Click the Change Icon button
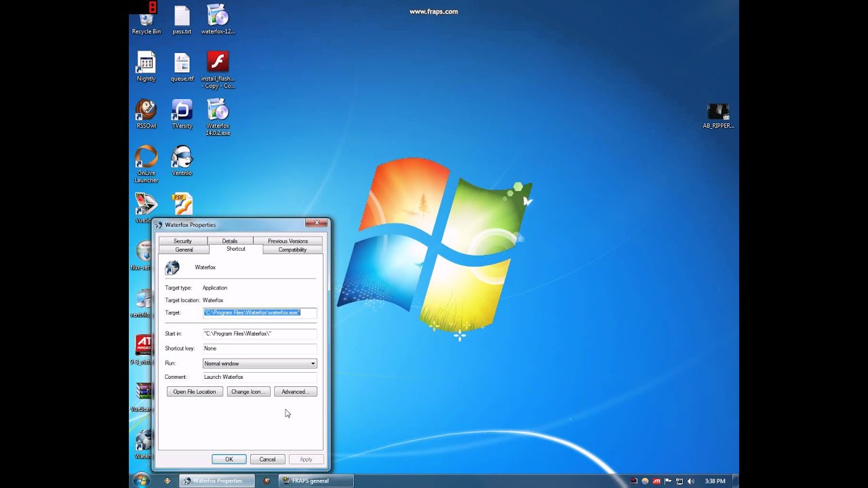This screenshot has height=488, width=868. (249, 392)
